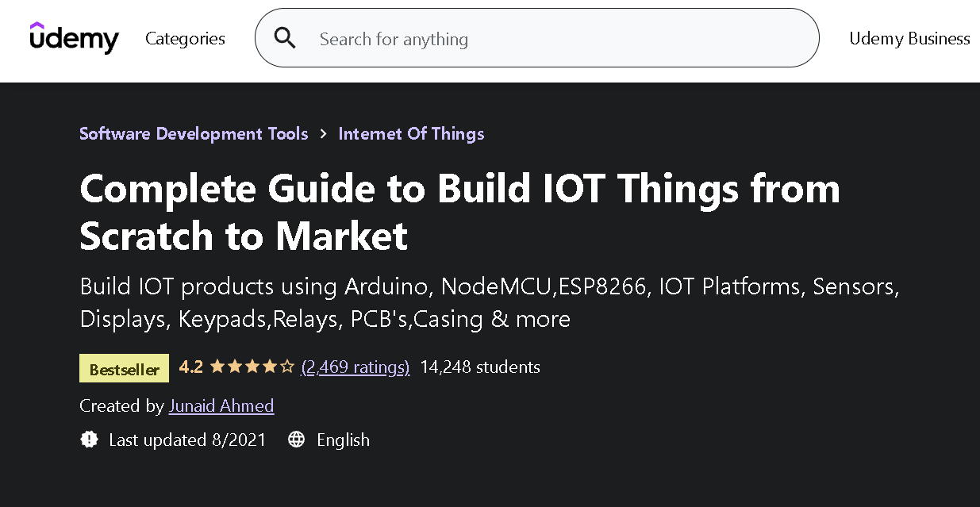Go to Software Development Tools breadcrumb
The image size is (980, 507).
(x=194, y=133)
